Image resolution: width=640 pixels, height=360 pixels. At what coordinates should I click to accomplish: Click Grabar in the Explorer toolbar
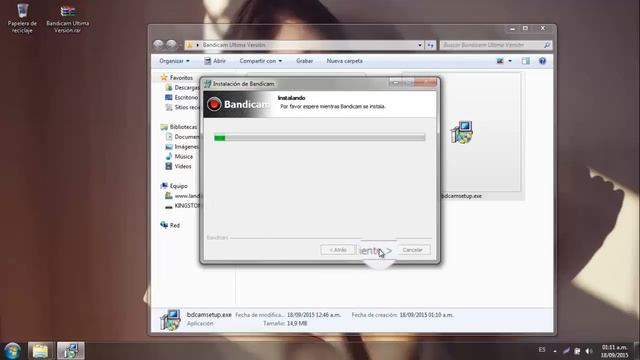click(x=304, y=61)
